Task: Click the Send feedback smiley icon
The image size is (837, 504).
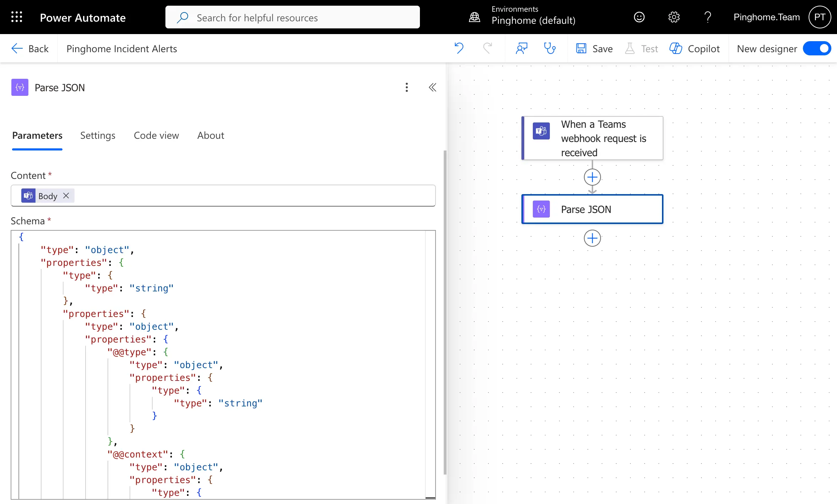Action: (x=639, y=17)
